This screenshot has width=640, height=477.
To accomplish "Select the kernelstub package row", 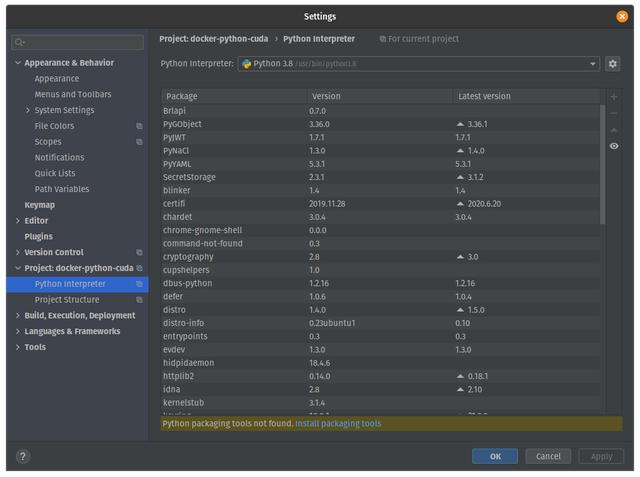I will [380, 403].
